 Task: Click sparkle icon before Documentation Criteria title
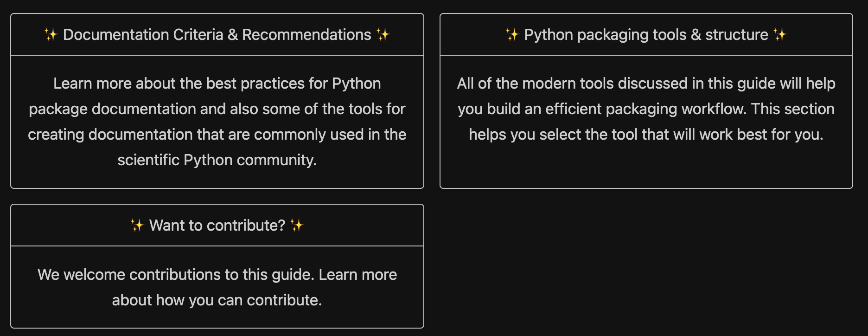tap(51, 34)
